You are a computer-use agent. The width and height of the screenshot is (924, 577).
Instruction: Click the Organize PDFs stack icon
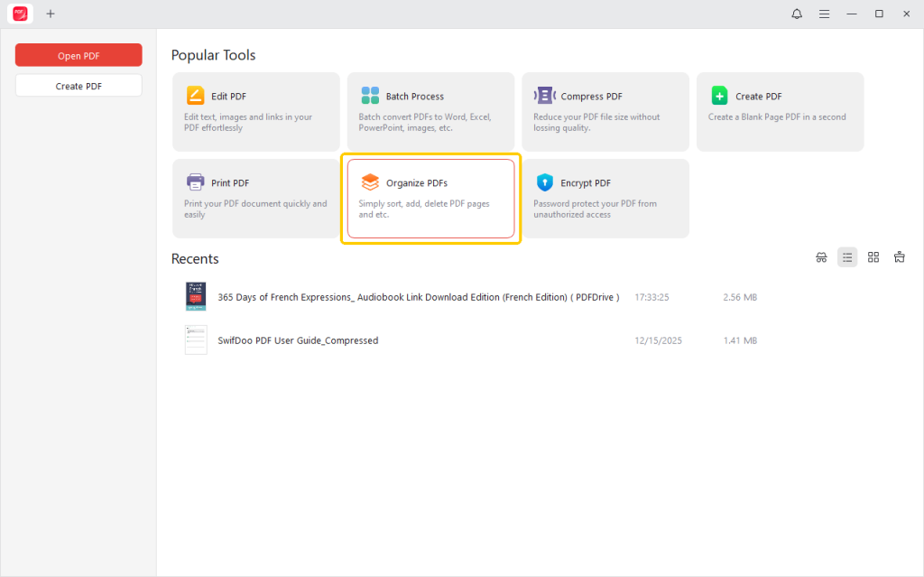coord(370,182)
